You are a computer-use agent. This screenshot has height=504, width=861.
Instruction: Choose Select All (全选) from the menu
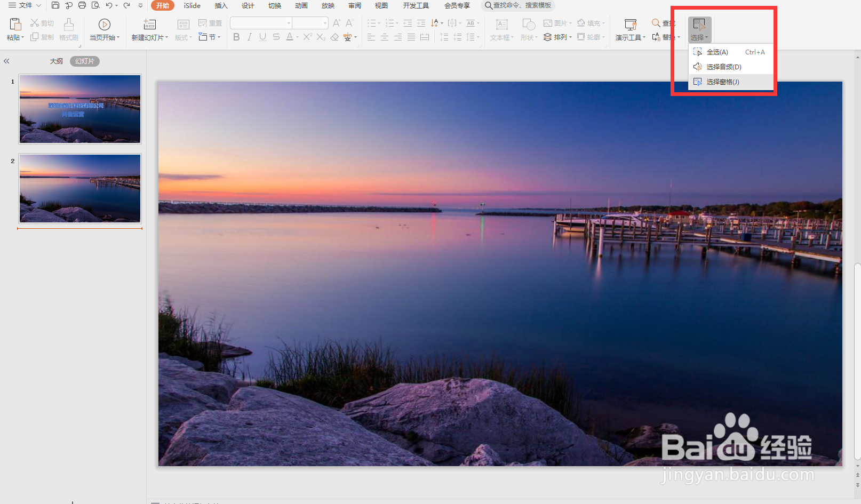[731, 52]
